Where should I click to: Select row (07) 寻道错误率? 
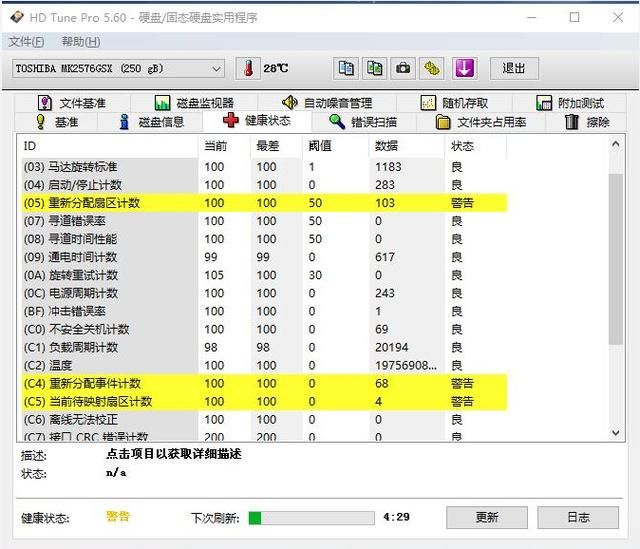click(264, 221)
